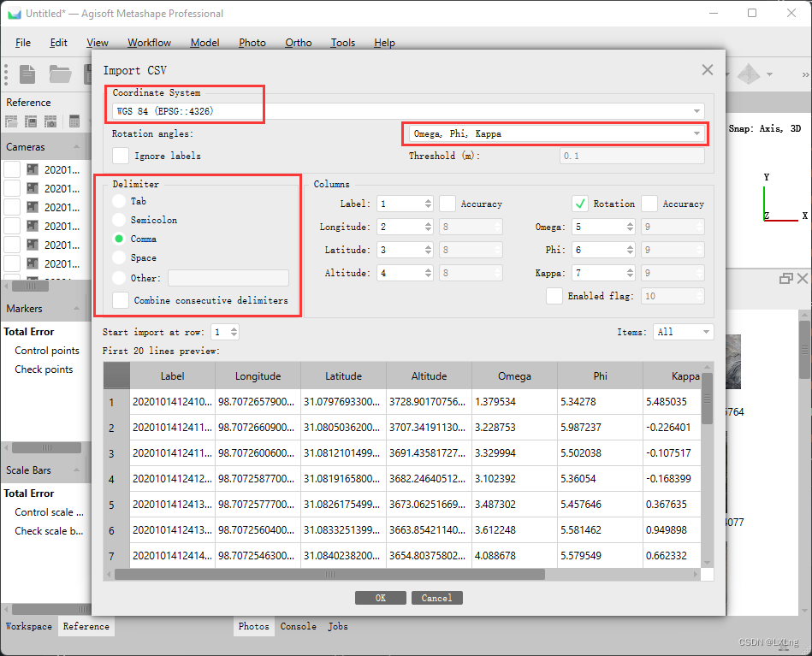Select the Semicolon delimiter option

(119, 220)
